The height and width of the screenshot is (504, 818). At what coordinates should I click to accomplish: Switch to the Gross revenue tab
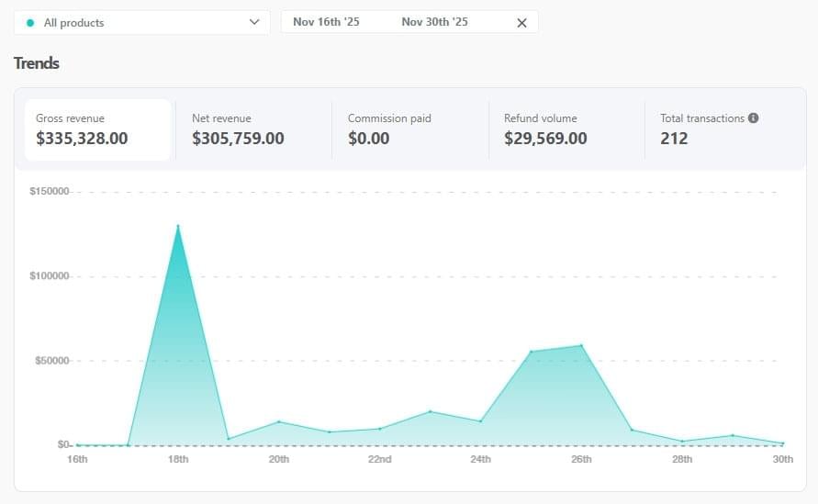(97, 129)
